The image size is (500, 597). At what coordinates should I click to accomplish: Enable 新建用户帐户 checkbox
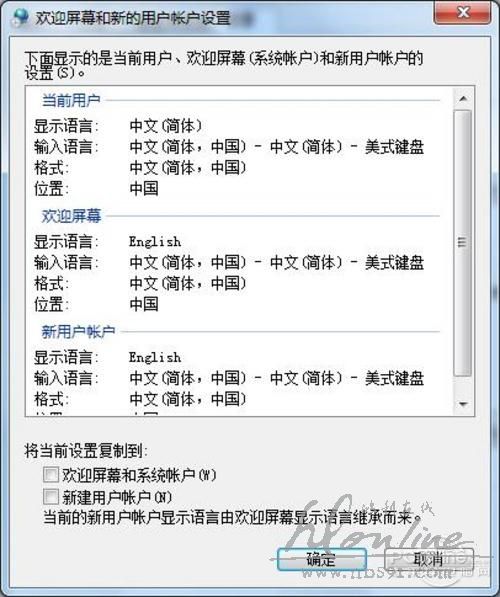51,496
